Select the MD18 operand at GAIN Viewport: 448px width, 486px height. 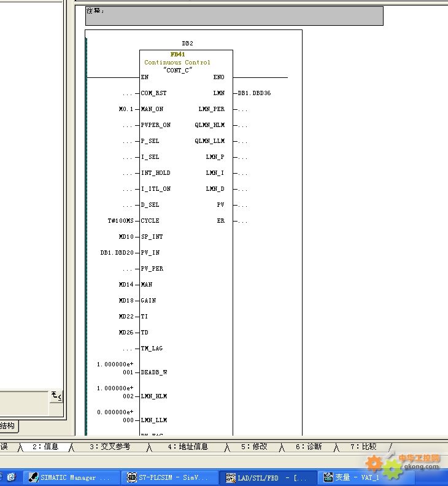click(126, 301)
